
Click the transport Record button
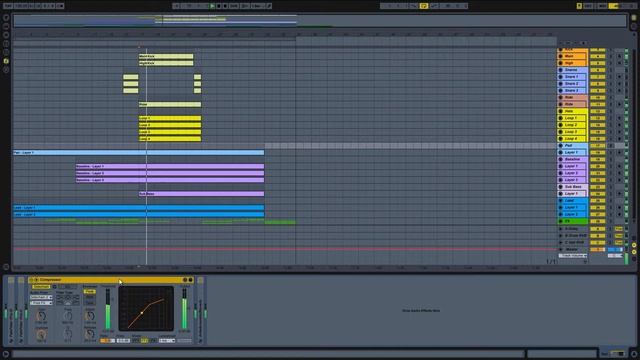pos(225,6)
